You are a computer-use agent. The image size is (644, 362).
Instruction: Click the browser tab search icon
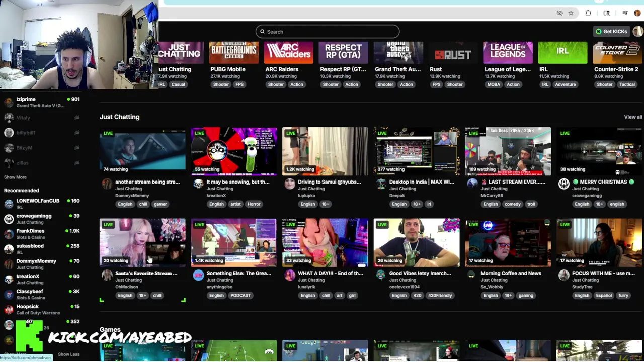click(x=606, y=13)
